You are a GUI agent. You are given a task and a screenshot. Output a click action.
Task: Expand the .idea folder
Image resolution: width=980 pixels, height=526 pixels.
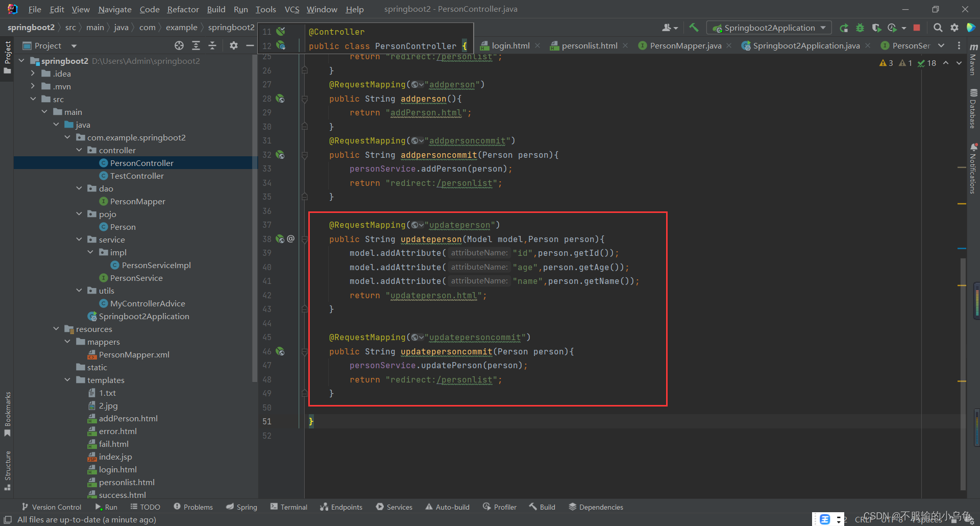coord(33,74)
